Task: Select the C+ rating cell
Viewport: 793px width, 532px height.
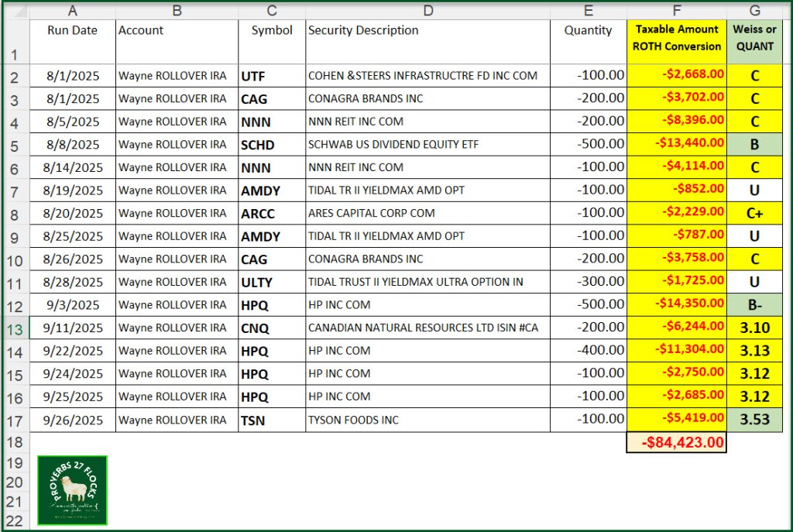Action: [x=754, y=214]
